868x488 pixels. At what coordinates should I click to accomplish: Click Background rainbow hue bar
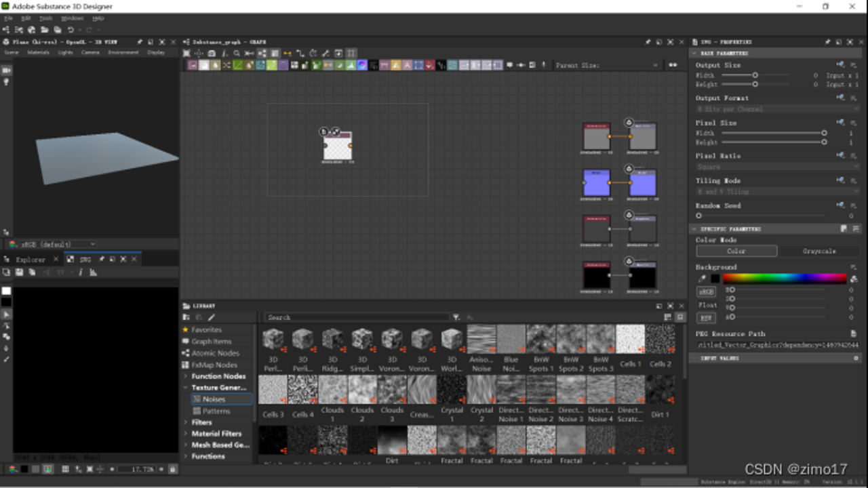(785, 278)
